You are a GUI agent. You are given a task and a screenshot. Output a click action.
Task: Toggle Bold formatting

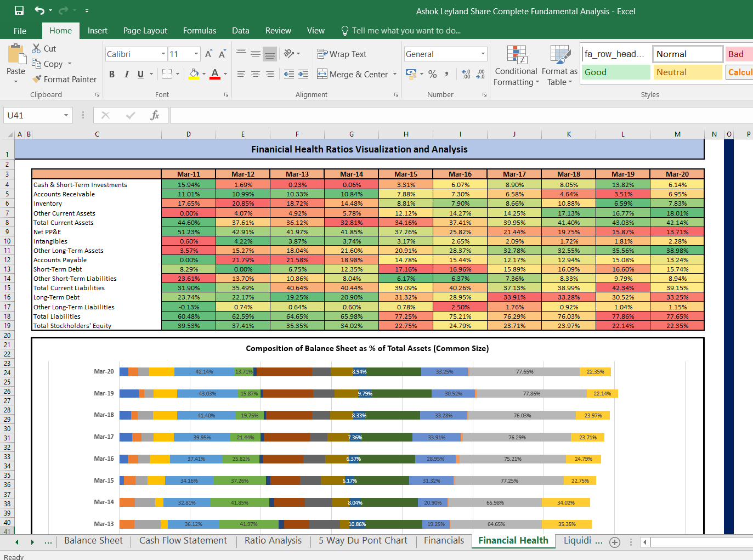pyautogui.click(x=112, y=74)
